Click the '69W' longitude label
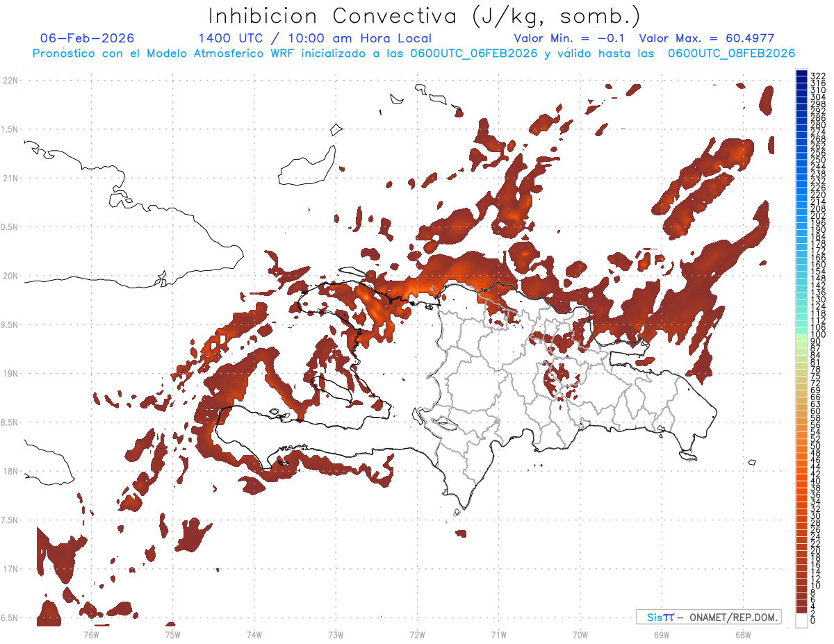The width and height of the screenshot is (834, 644). pos(662,634)
